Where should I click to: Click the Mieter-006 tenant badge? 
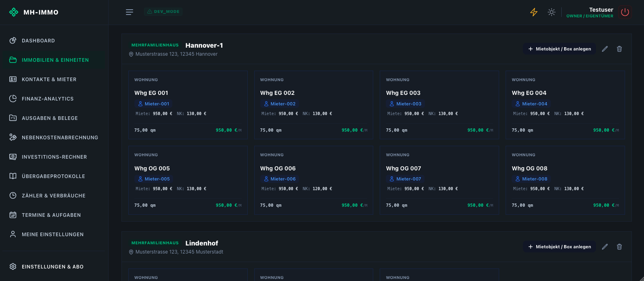click(x=280, y=179)
